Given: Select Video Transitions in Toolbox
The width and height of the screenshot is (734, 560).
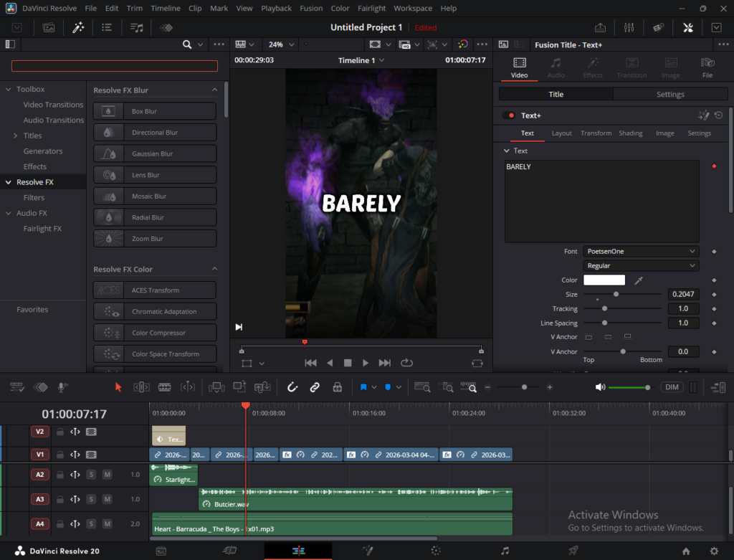Looking at the screenshot, I should tap(53, 105).
